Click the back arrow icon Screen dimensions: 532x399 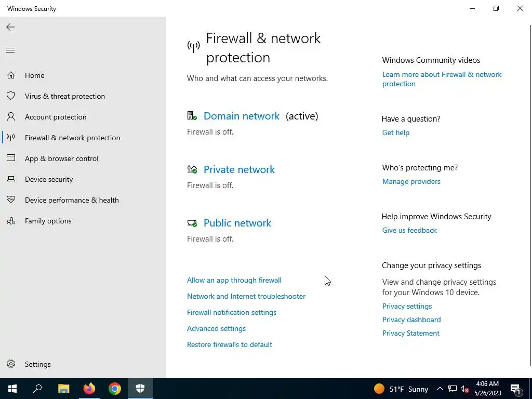(x=10, y=27)
